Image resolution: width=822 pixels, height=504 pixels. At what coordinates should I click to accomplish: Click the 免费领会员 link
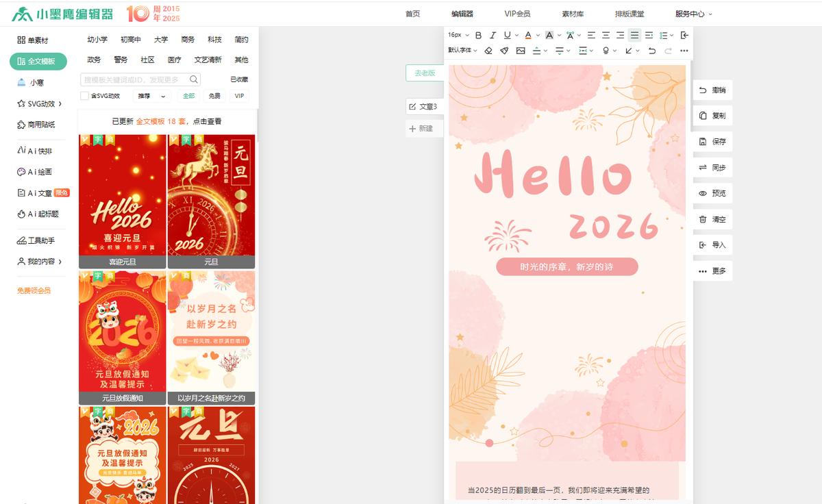coord(34,290)
